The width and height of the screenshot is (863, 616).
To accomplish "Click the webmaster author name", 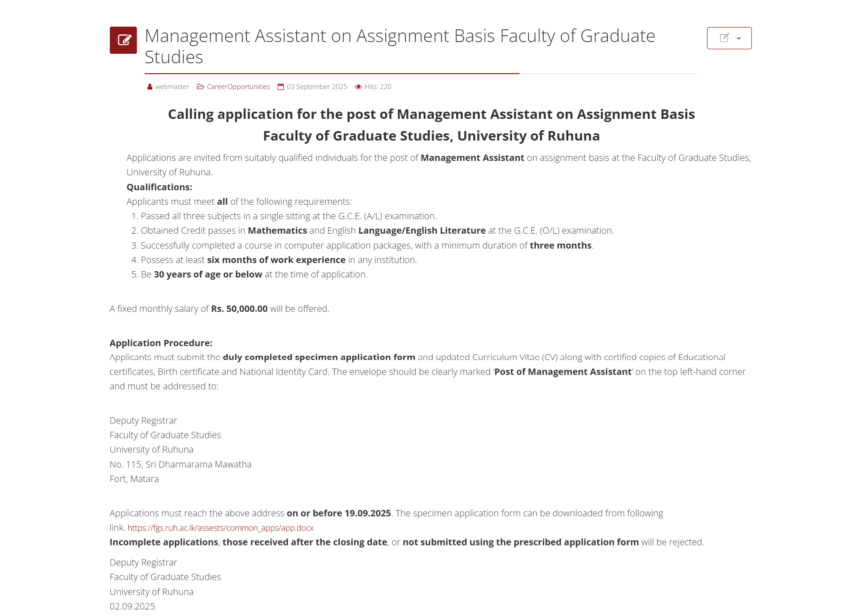I will click(x=172, y=86).
